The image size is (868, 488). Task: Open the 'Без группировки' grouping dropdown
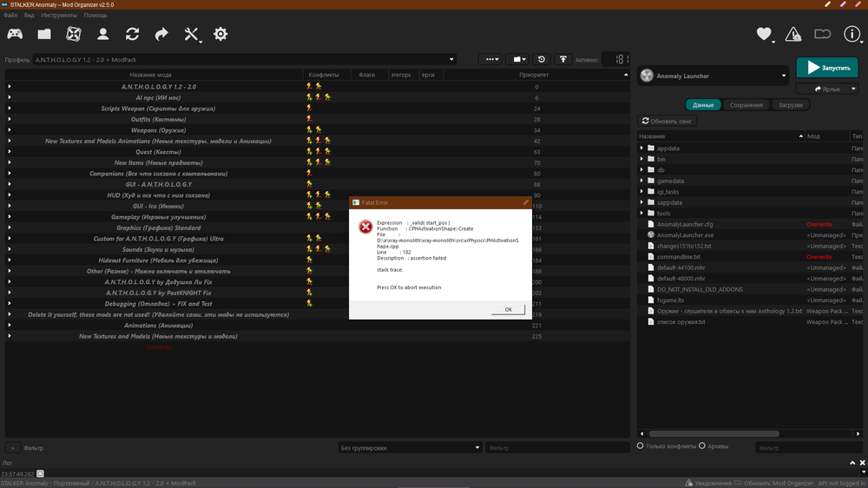pos(408,448)
